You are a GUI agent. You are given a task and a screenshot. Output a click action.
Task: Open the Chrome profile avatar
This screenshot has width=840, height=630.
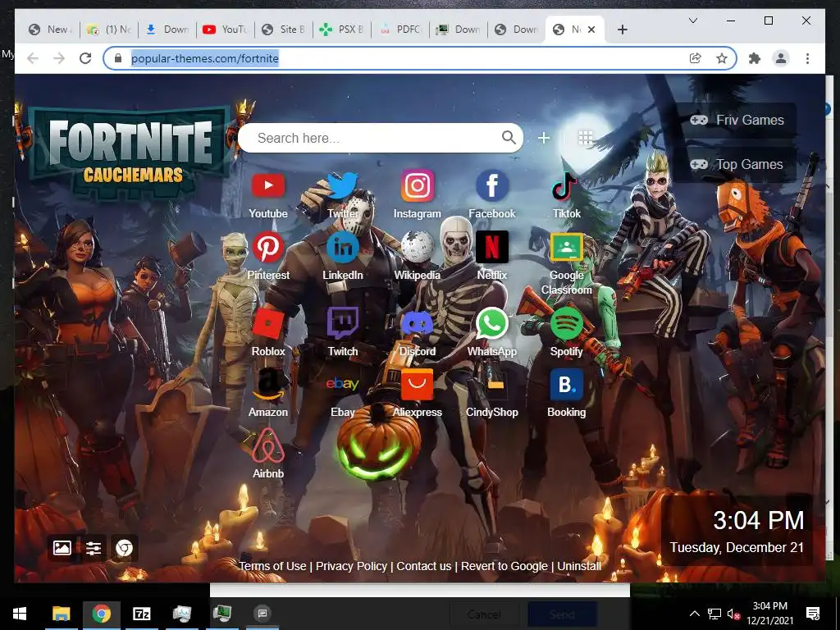point(781,58)
